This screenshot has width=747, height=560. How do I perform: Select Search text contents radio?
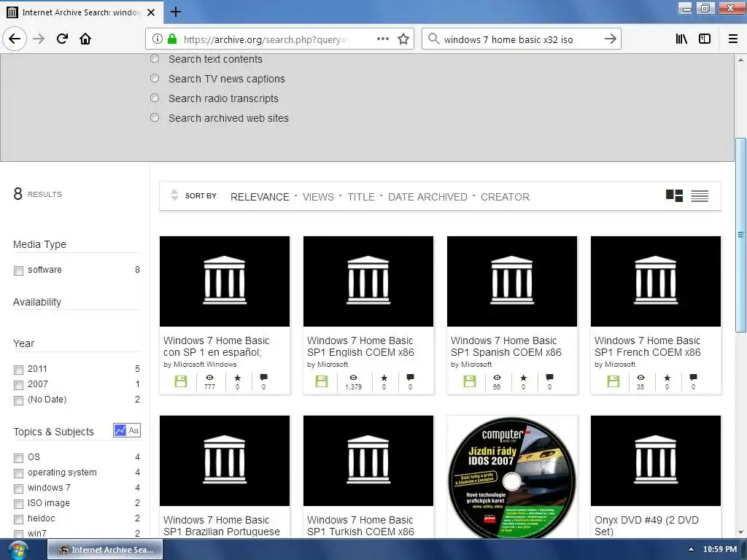pos(155,58)
